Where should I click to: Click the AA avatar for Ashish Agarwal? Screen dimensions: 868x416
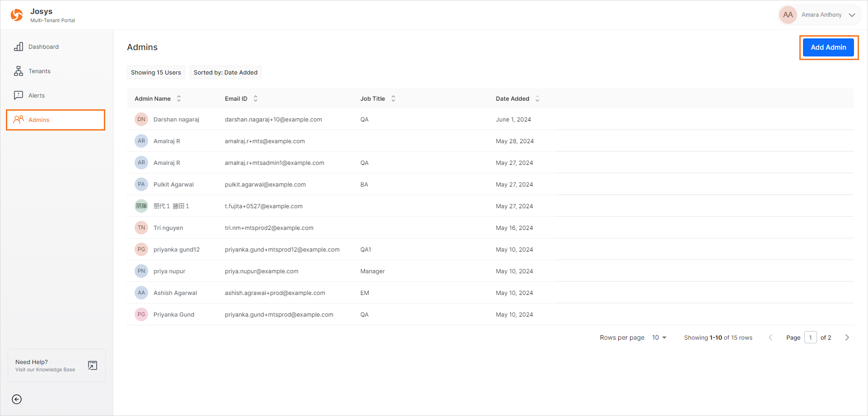(141, 293)
